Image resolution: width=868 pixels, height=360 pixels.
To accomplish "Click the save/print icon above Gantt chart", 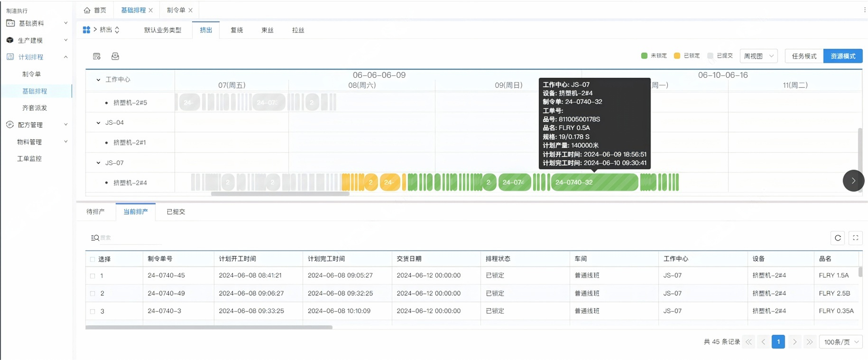I will 115,56.
